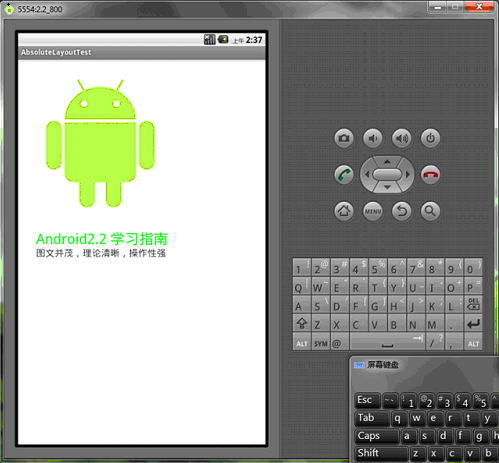The image size is (499, 463).
Task: Click the slash key on emulator keyboard
Action: coord(435,342)
